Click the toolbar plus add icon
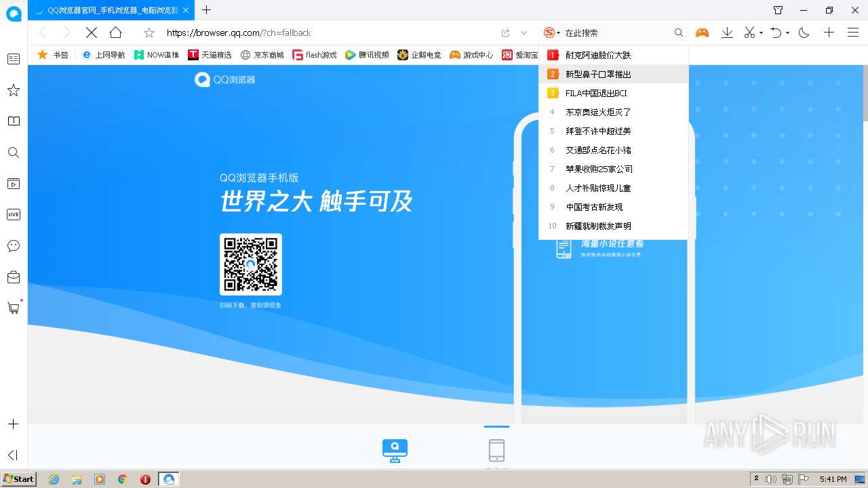This screenshot has height=488, width=868. (829, 33)
